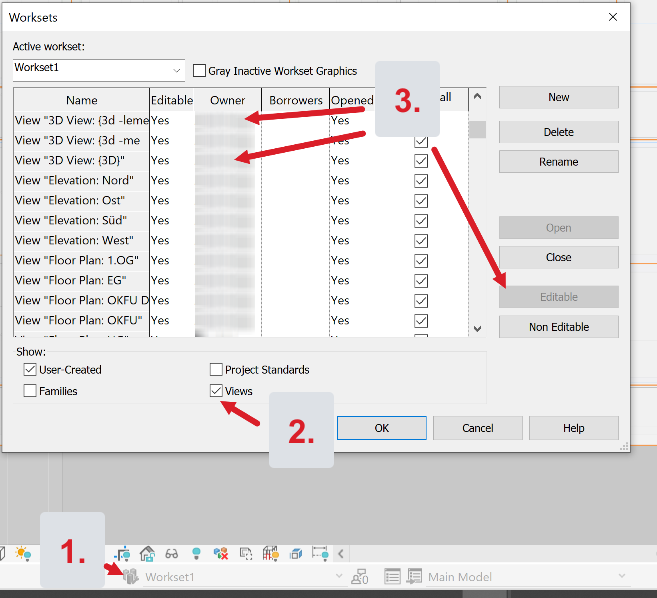
Task: Check the Project Standards checkbox
Action: pyautogui.click(x=216, y=370)
